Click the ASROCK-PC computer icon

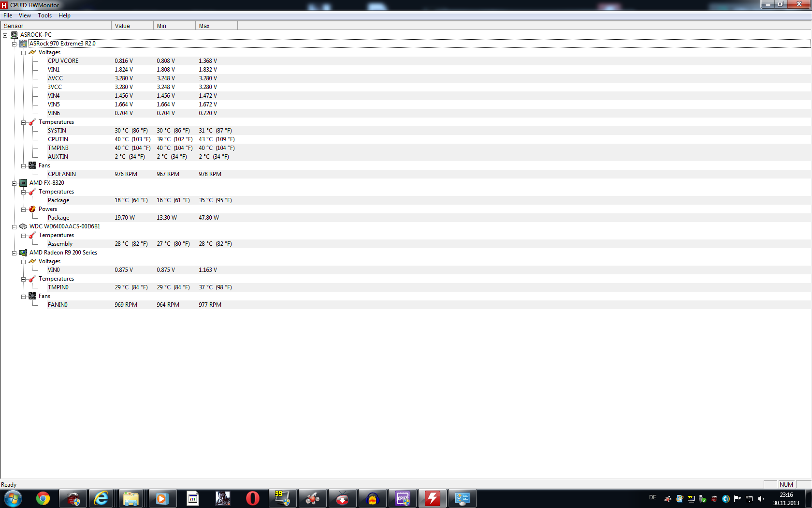point(14,35)
